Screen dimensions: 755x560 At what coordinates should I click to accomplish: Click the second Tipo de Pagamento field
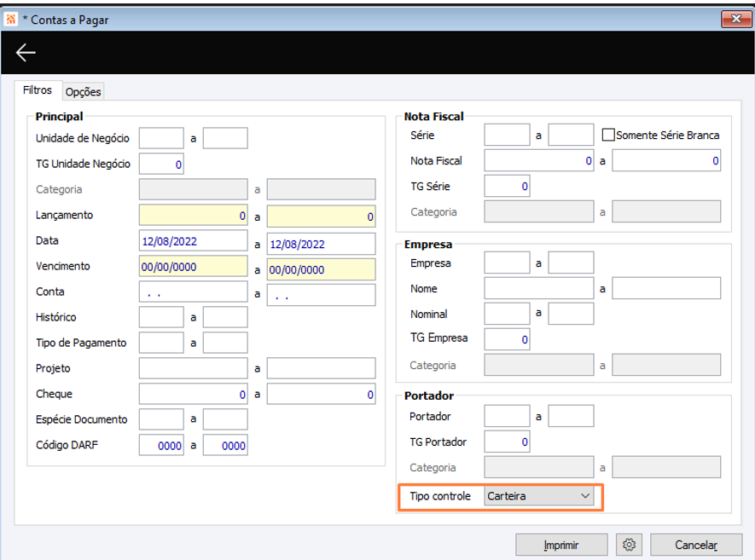pos(225,343)
